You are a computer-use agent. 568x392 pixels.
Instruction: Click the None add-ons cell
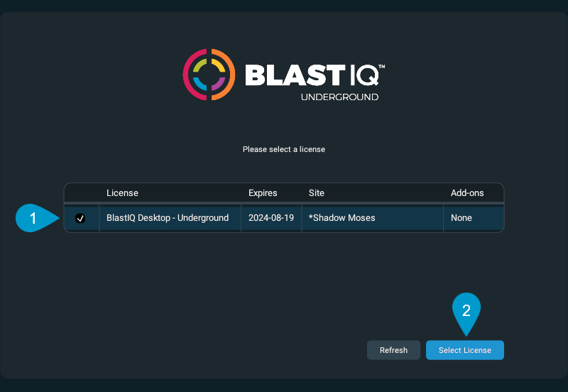click(x=474, y=218)
